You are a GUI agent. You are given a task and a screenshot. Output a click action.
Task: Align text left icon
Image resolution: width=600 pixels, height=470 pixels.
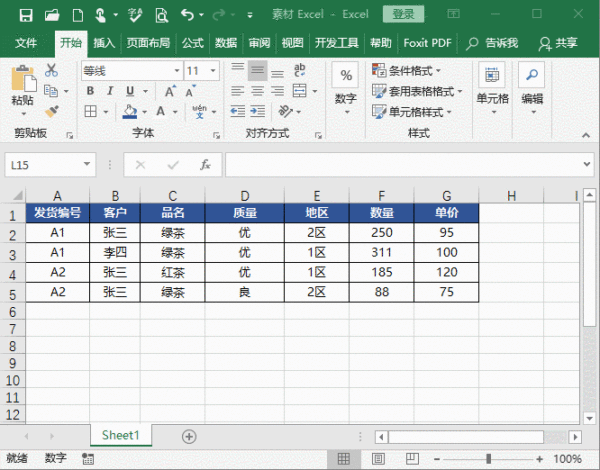click(238, 91)
